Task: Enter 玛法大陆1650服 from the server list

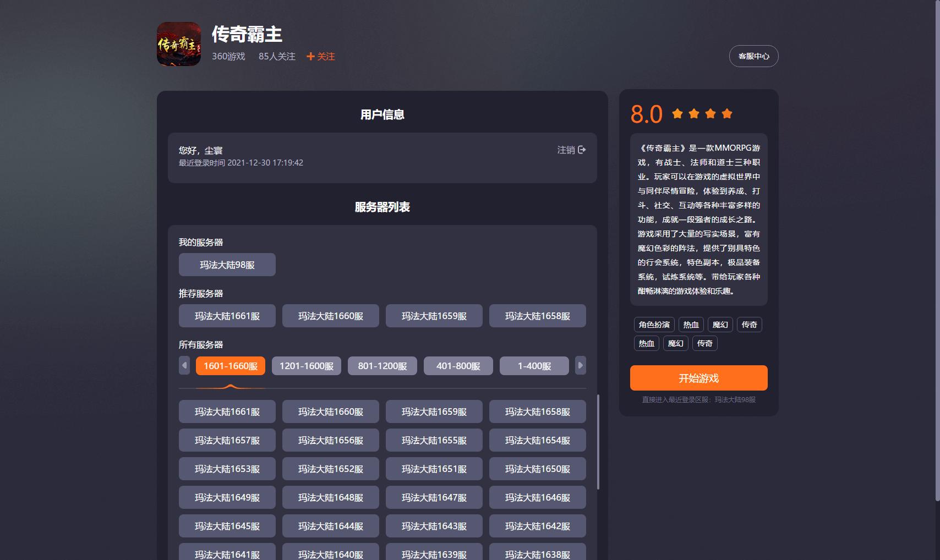Action: (x=537, y=469)
